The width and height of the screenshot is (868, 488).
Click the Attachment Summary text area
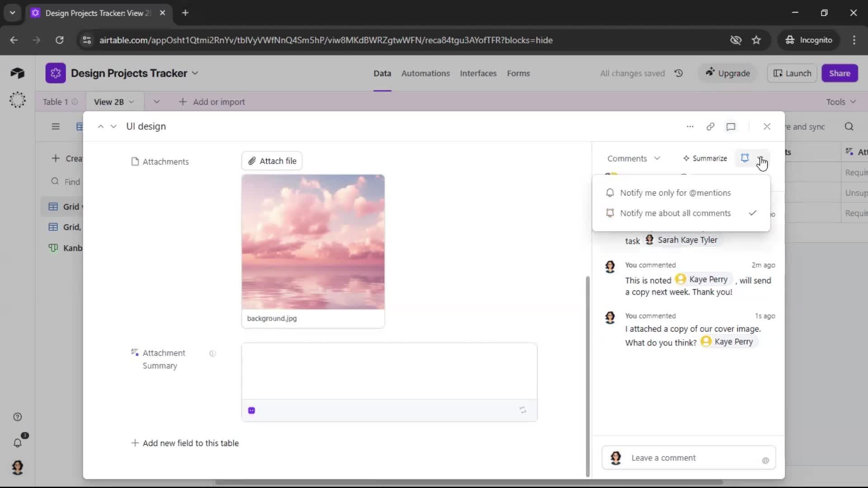tap(389, 371)
